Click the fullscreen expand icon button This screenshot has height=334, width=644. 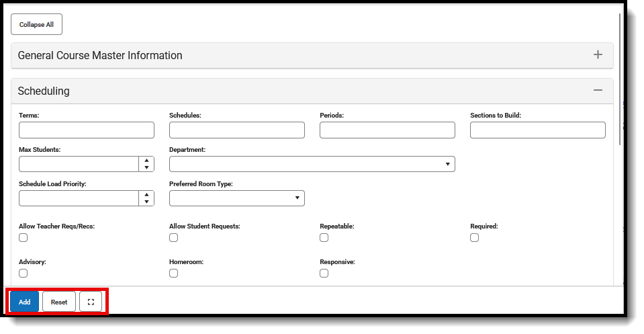91,302
